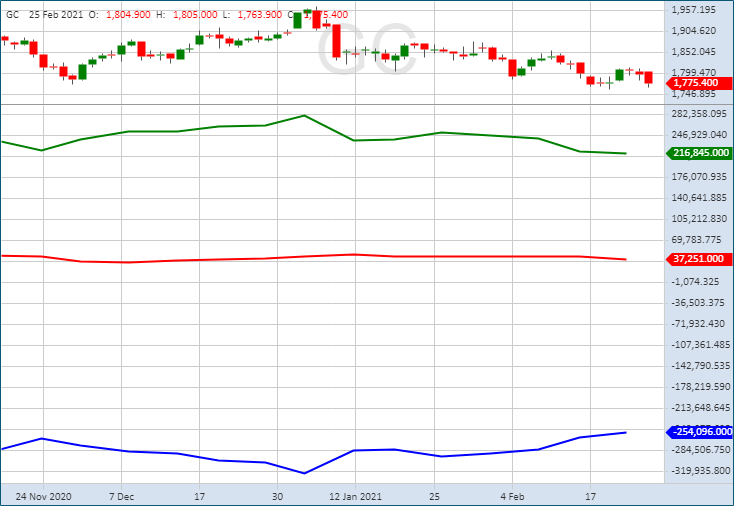Click the -284,506.750 axis label
Screen dimensions: 734x506
click(701, 450)
